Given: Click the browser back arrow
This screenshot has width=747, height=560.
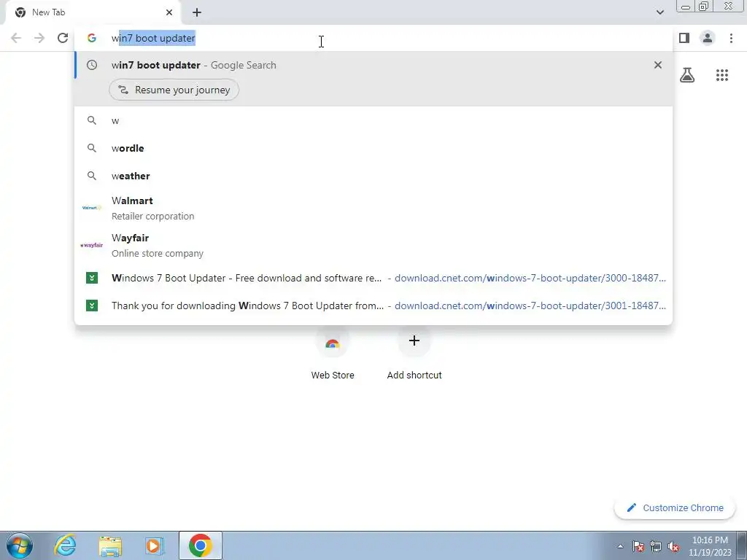Looking at the screenshot, I should [16, 38].
